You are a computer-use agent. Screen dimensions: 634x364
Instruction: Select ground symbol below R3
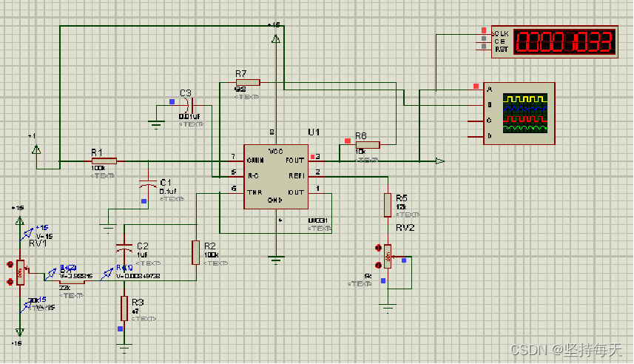coord(124,348)
